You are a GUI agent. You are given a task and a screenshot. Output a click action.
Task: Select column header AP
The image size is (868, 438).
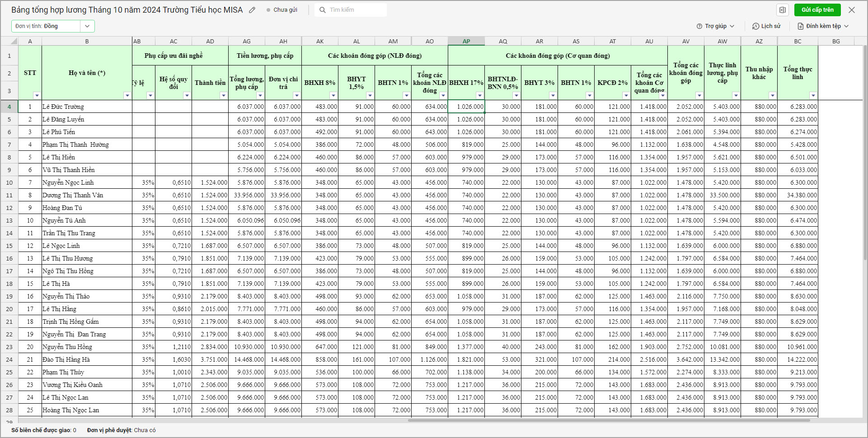point(466,41)
